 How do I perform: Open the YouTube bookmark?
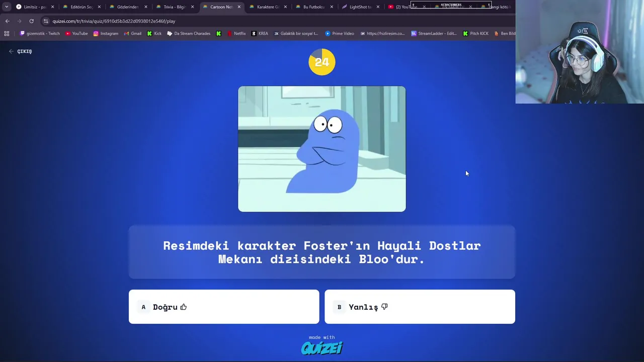(x=76, y=34)
